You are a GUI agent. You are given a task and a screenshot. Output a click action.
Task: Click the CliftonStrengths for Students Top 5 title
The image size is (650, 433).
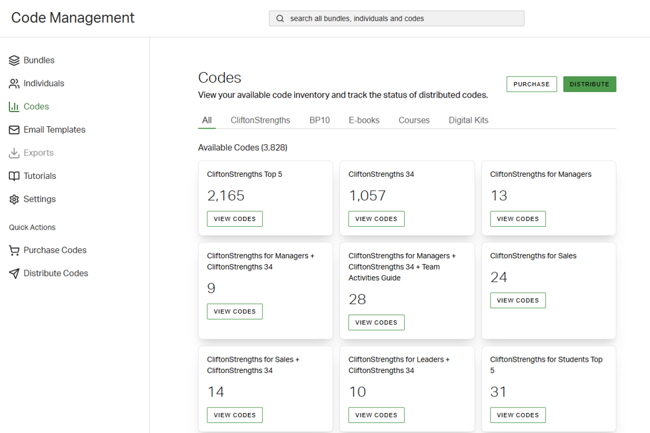coord(546,365)
